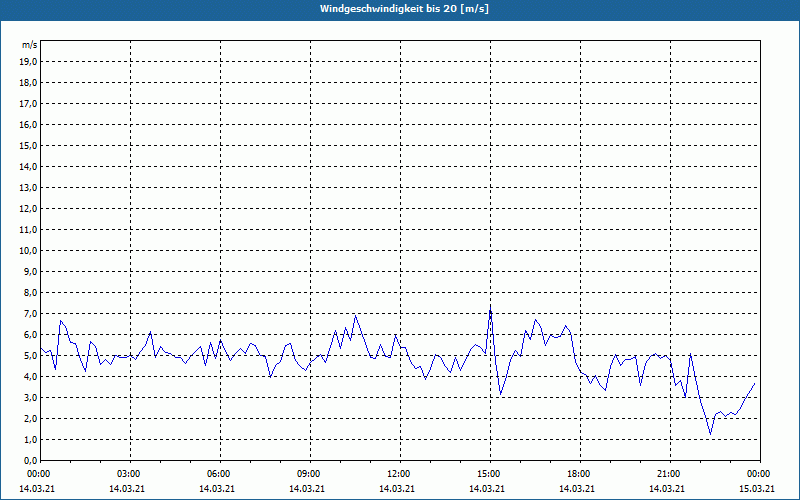Click the '10,0' y-axis value
Viewport: 800px width, 500px height.
[29, 251]
